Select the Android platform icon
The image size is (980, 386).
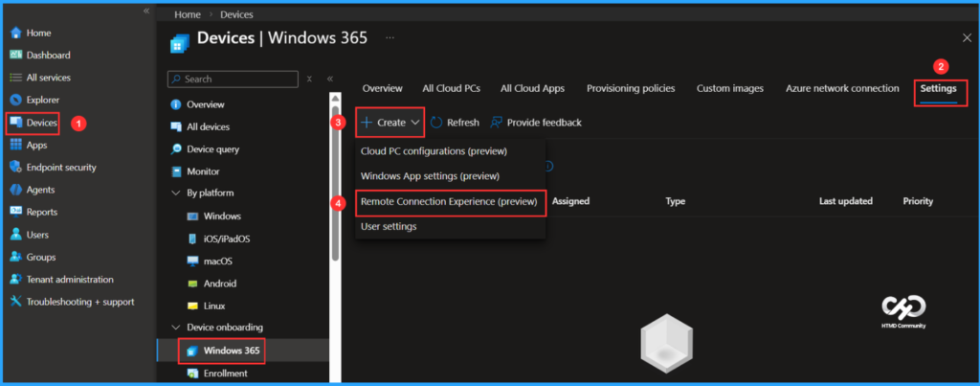(x=193, y=284)
